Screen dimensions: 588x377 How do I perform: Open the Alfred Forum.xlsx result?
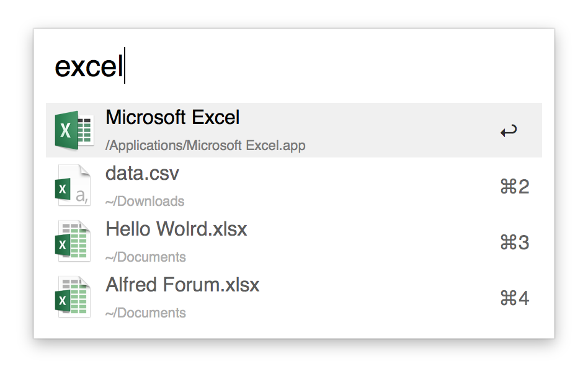point(182,285)
